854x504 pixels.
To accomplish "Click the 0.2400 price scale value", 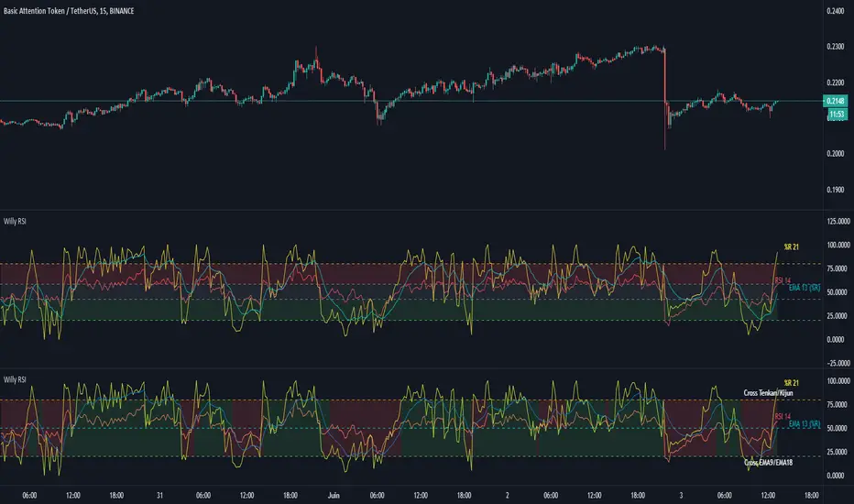I will [x=835, y=11].
